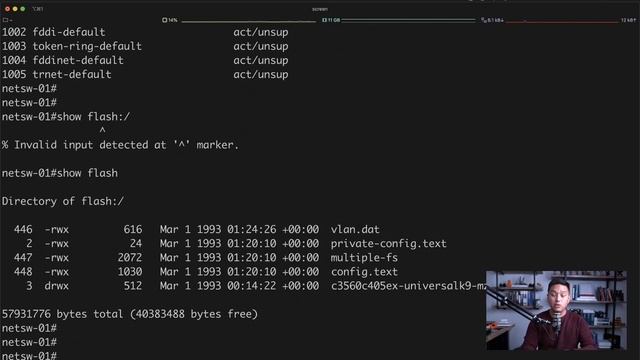This screenshot has width=640, height=360.
Task: Click the 'Directory of flash:/' heading
Action: pyautogui.click(x=62, y=201)
